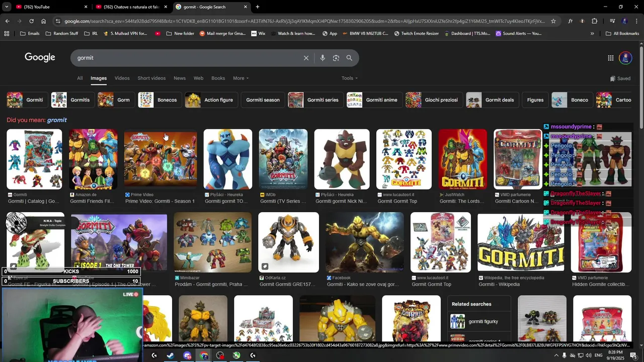Open the Google account avatar

[x=625, y=58]
